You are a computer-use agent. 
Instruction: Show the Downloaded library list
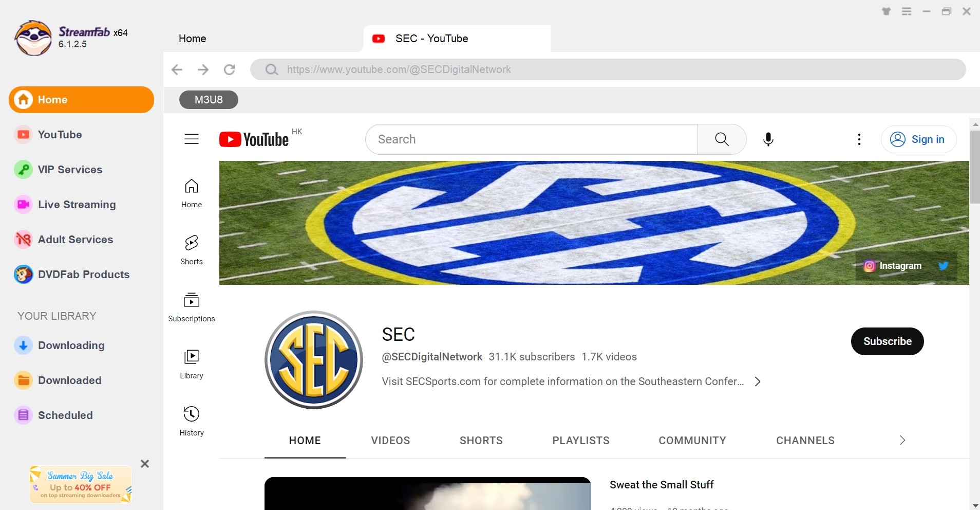coord(58,380)
